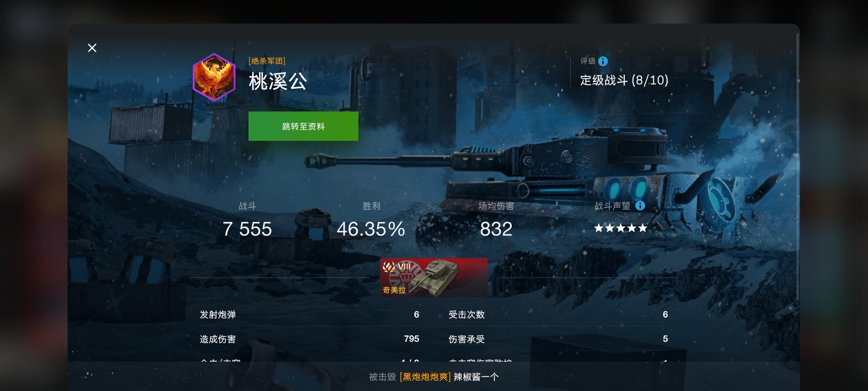Click the 定级战斗 (8/10) rating text

(624, 80)
